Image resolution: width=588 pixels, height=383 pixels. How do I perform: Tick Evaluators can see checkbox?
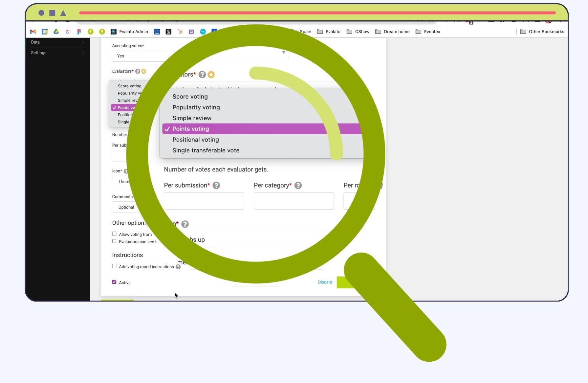point(114,241)
